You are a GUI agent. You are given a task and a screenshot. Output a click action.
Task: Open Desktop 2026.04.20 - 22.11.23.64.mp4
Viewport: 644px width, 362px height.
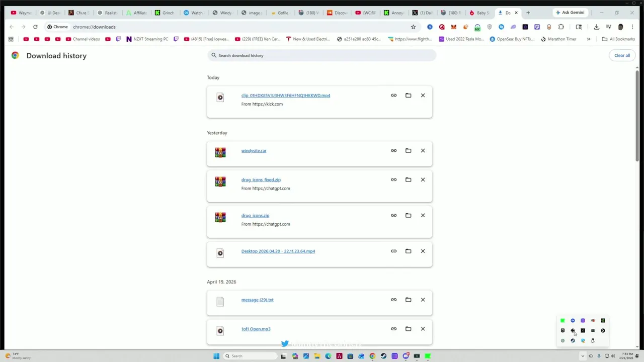(x=278, y=251)
